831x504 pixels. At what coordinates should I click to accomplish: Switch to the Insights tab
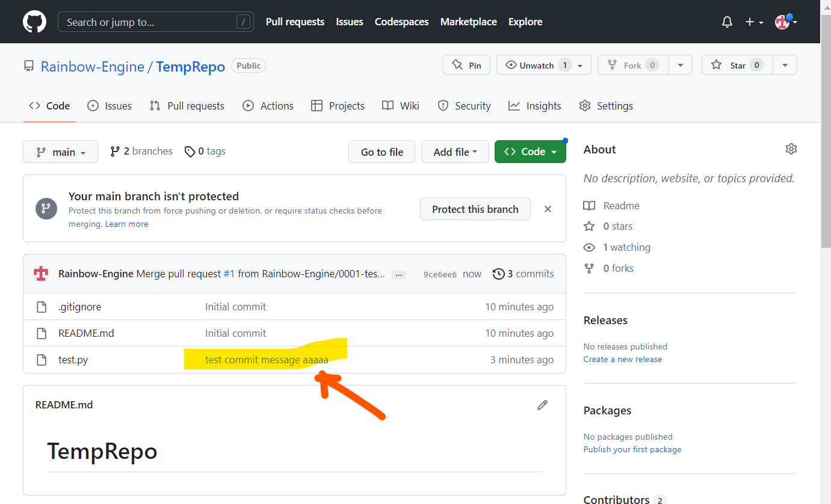pyautogui.click(x=534, y=106)
